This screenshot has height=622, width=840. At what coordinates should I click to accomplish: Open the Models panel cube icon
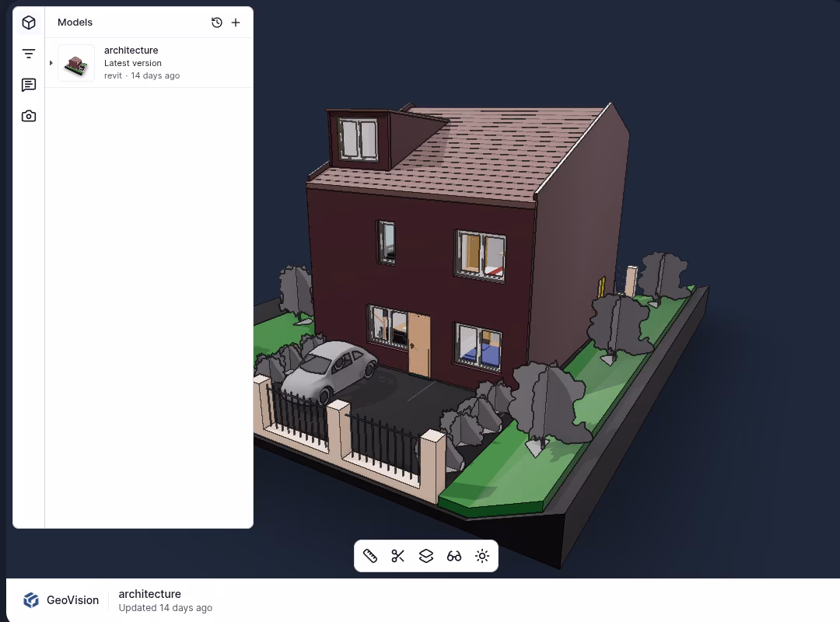[x=29, y=23]
